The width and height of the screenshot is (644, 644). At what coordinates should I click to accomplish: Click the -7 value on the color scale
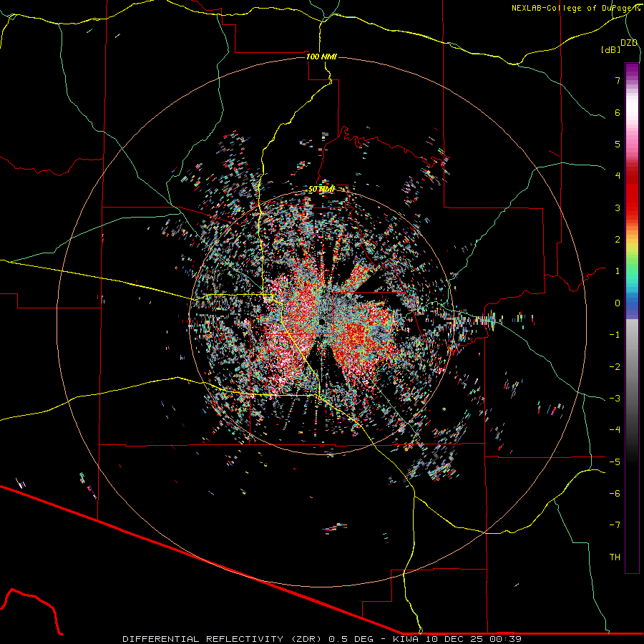pos(615,525)
